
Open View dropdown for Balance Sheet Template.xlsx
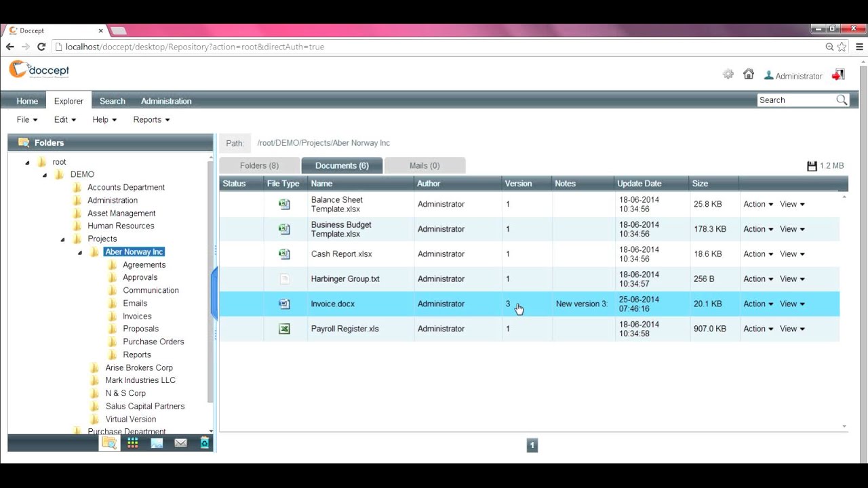(792, 204)
